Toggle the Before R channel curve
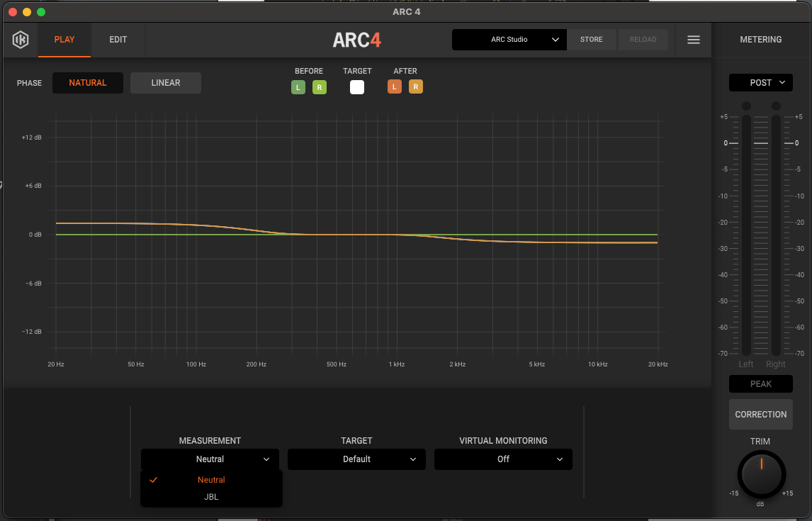 click(320, 87)
